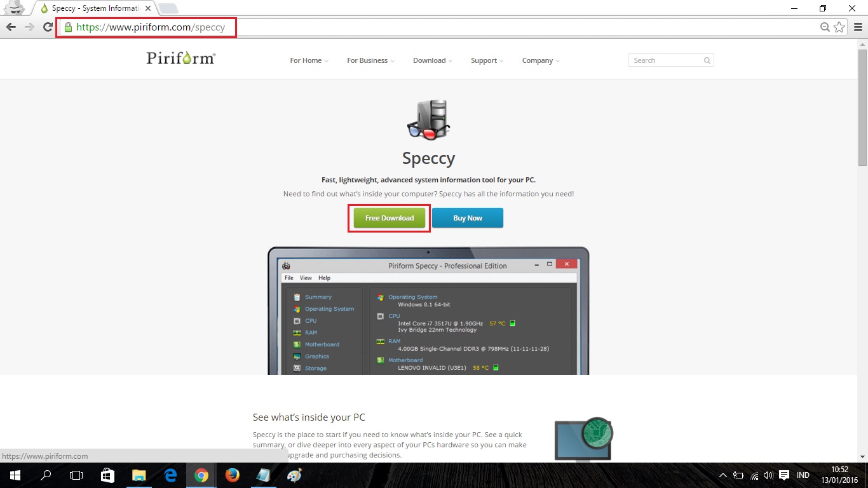This screenshot has width=868, height=488.
Task: Show hidden system tray icons chevron
Action: [x=723, y=475]
